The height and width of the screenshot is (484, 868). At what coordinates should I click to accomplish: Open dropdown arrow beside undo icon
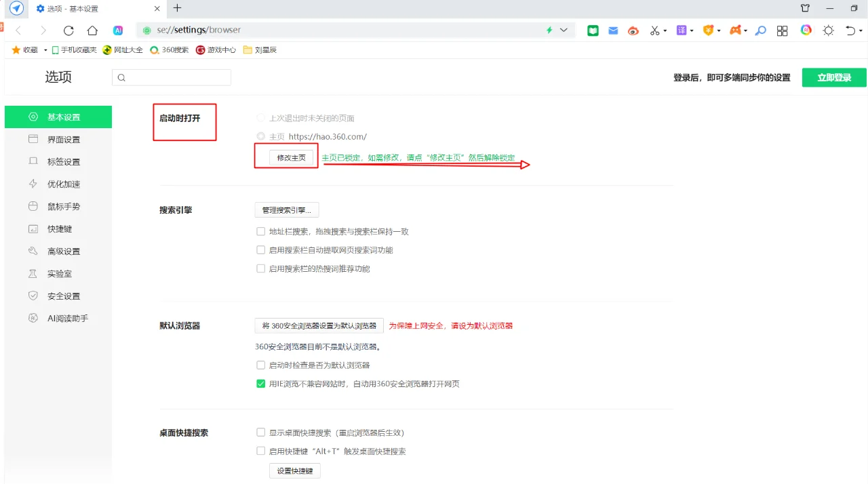pyautogui.click(x=861, y=31)
